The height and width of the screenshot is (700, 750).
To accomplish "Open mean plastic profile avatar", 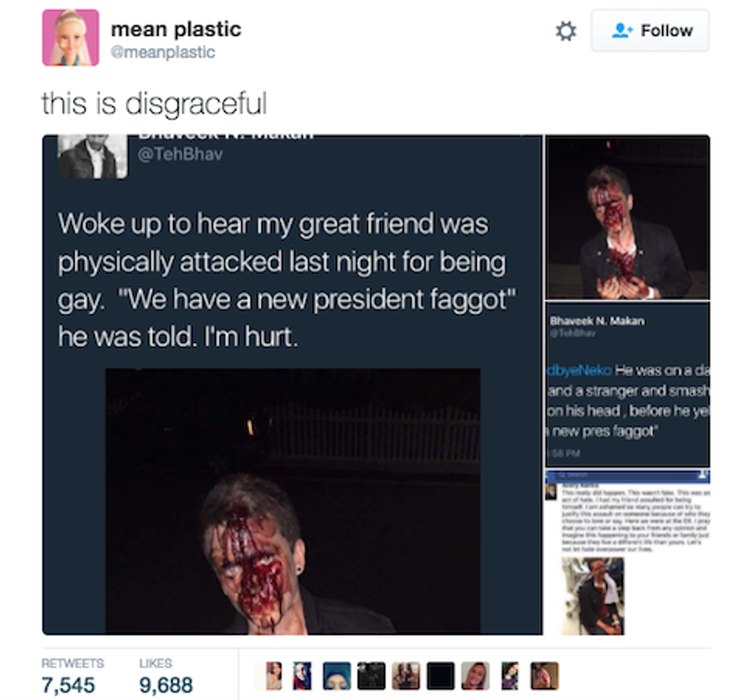I will coord(70,37).
